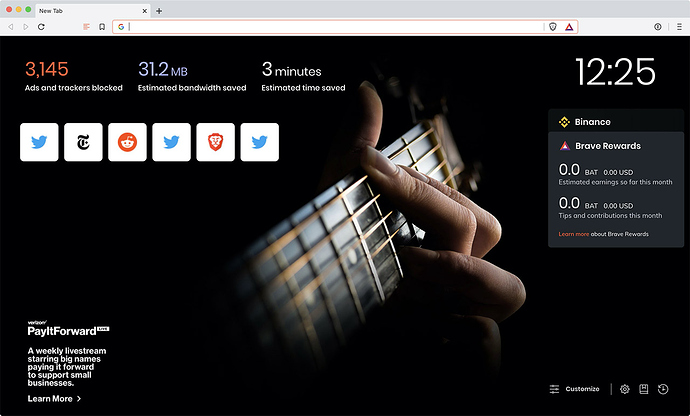Open the Reddit top site tile

[127, 142]
